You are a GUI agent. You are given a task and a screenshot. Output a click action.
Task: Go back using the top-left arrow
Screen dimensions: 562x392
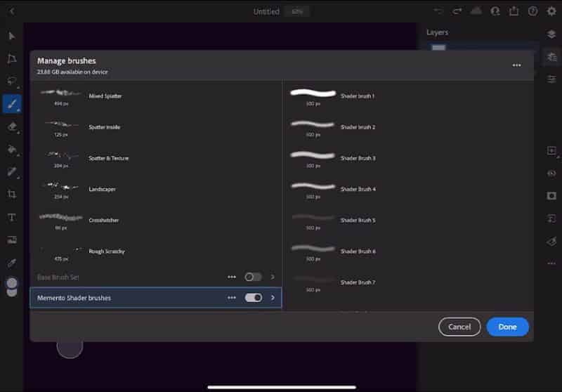tap(12, 11)
